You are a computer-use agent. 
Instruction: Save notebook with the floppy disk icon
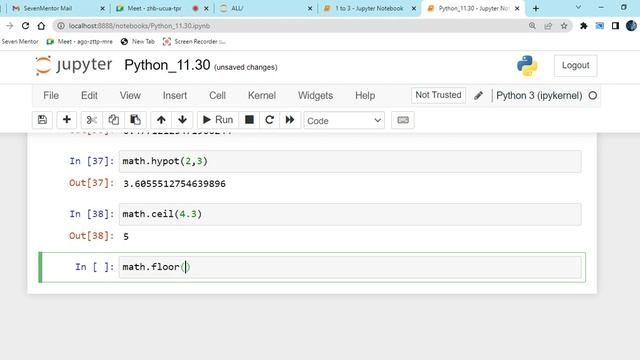42,120
